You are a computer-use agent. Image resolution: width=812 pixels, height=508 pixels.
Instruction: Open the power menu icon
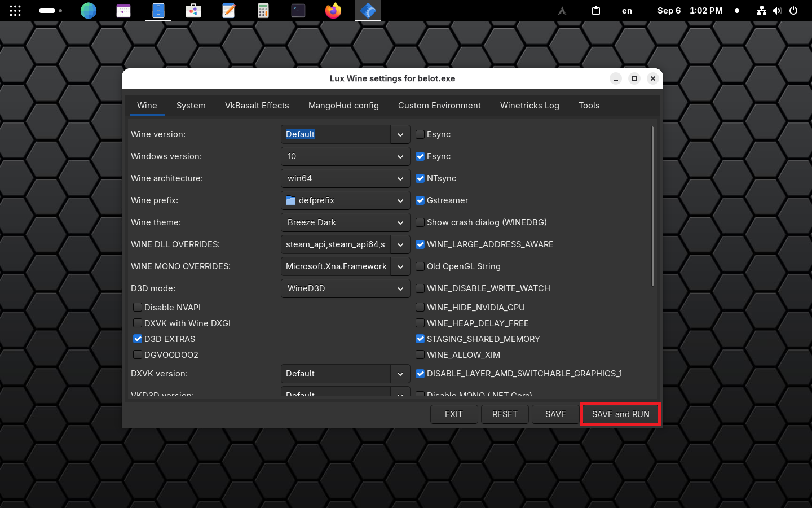tap(793, 11)
